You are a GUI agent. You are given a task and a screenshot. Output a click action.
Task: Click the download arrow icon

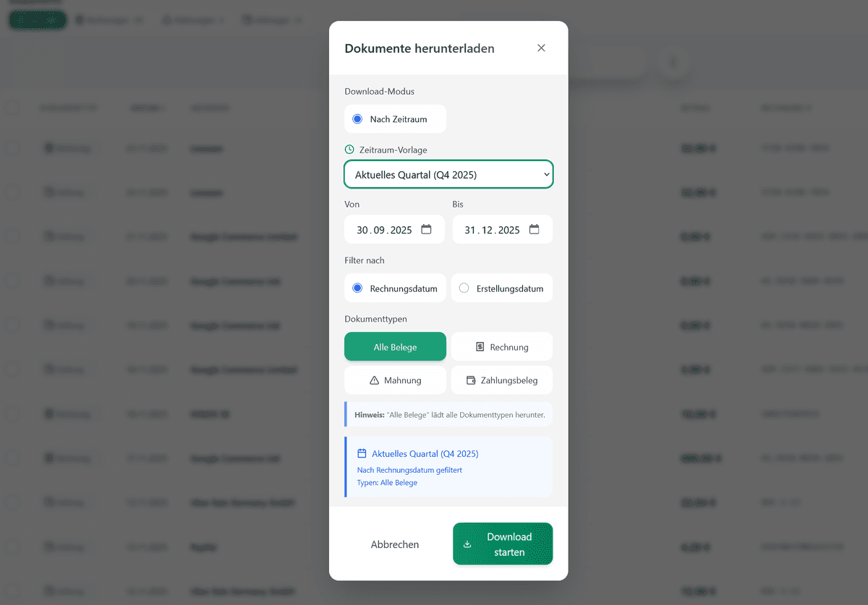tap(467, 544)
